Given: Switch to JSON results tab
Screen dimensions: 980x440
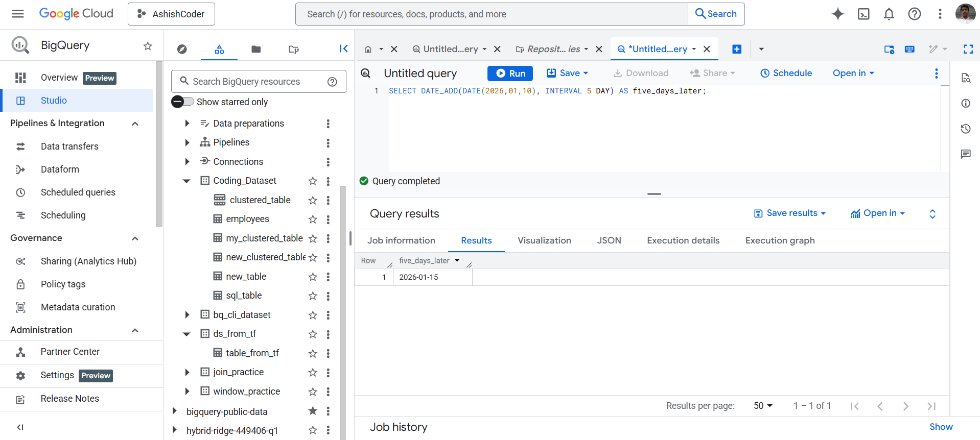Looking at the screenshot, I should 609,240.
